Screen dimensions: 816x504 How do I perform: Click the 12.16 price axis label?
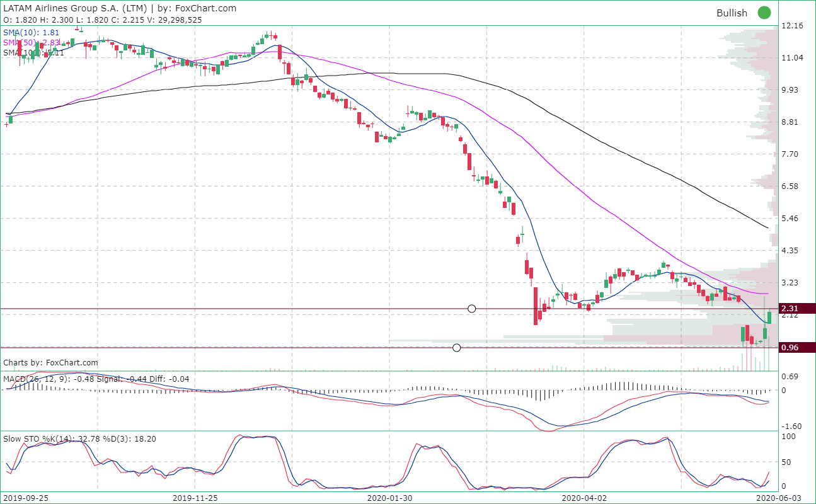(791, 26)
